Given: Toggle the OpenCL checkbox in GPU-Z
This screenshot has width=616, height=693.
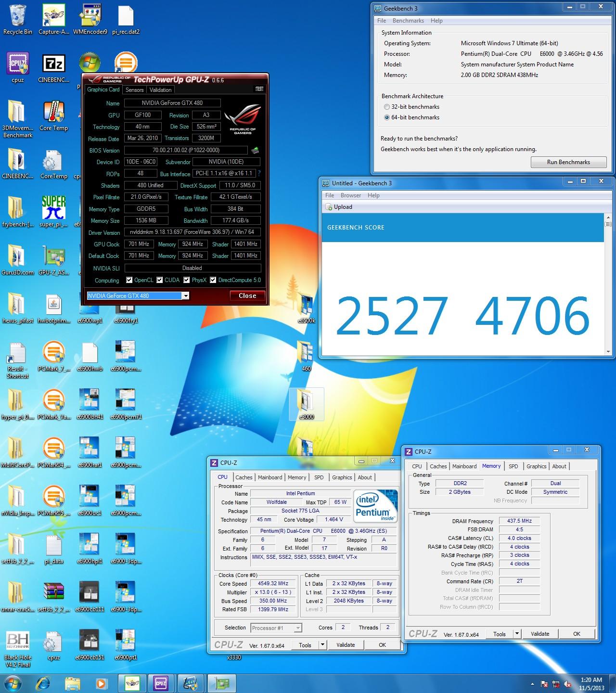Looking at the screenshot, I should point(129,280).
